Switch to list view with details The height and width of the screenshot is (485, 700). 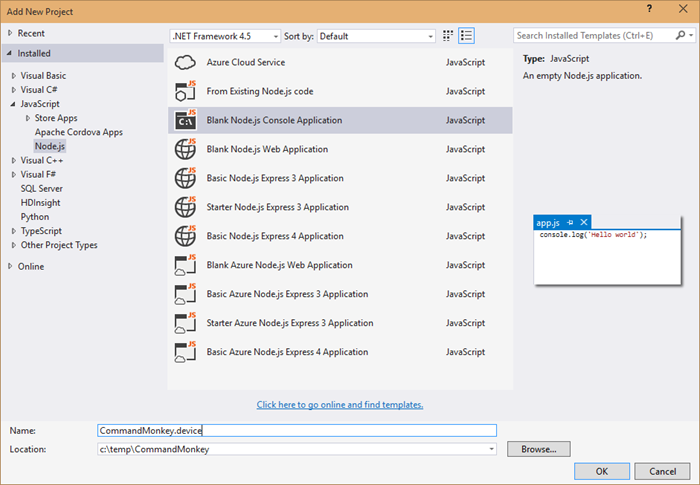466,36
